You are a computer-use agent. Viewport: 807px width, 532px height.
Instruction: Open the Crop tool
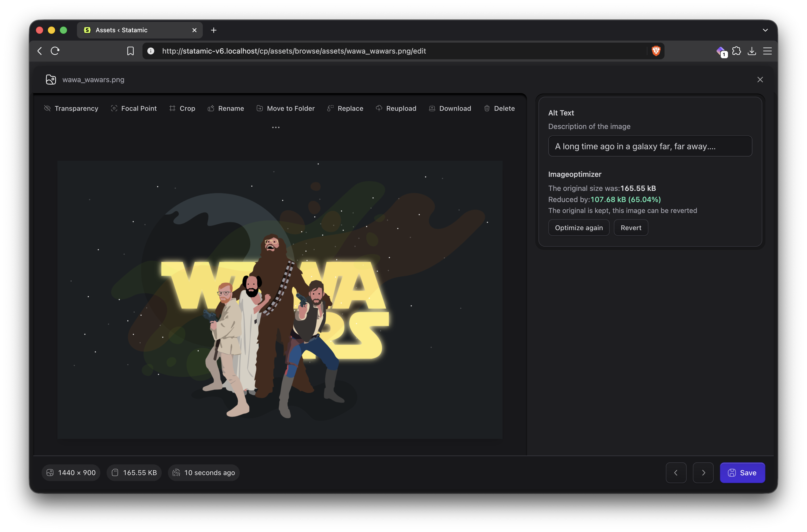click(x=182, y=108)
